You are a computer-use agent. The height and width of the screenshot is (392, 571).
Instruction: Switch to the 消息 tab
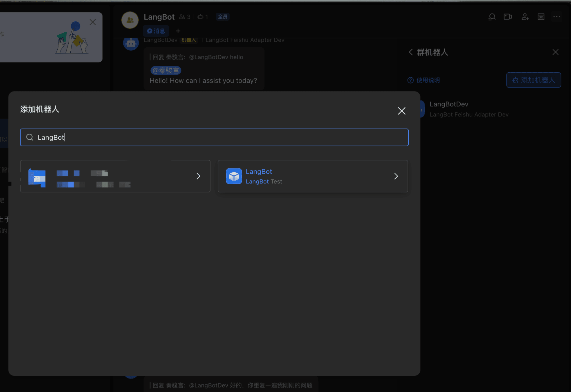click(156, 31)
